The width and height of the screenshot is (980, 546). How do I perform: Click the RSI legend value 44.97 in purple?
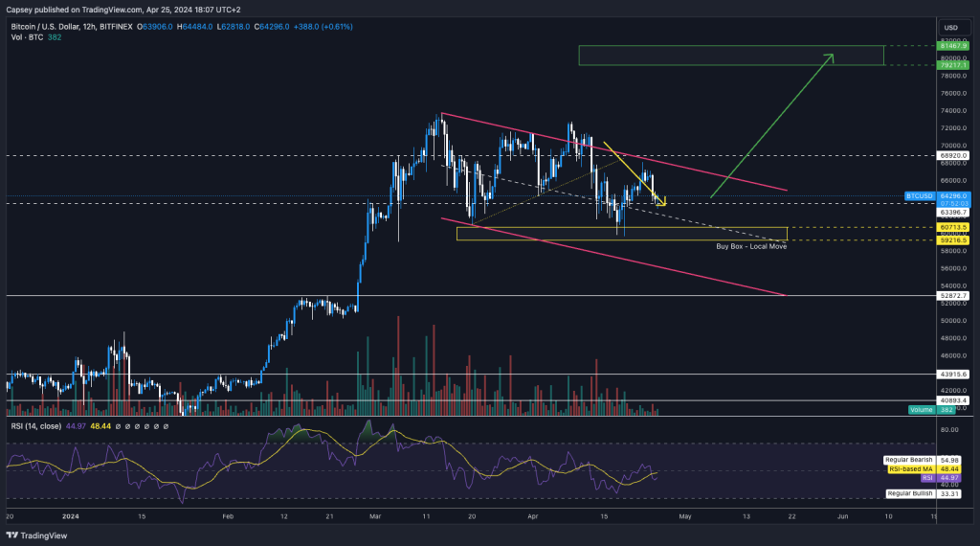pyautogui.click(x=76, y=426)
